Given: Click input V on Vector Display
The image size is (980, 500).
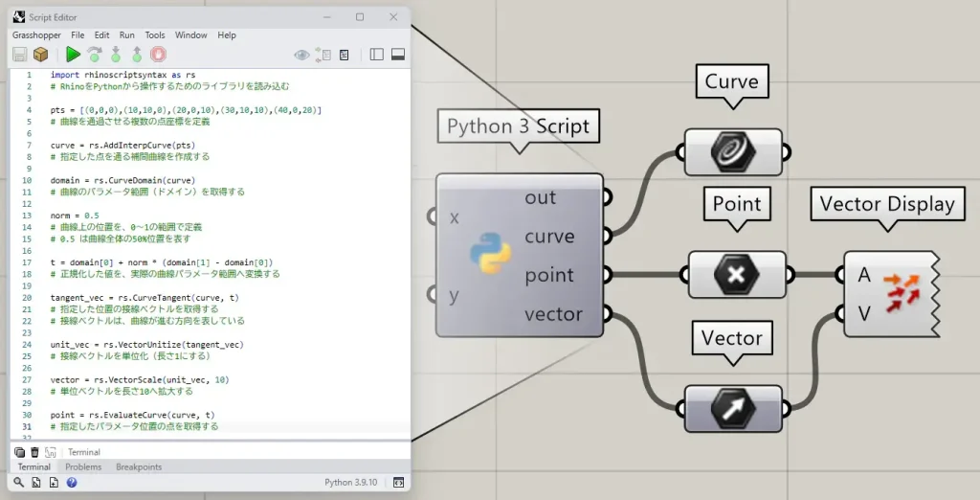Looking at the screenshot, I should tap(864, 313).
